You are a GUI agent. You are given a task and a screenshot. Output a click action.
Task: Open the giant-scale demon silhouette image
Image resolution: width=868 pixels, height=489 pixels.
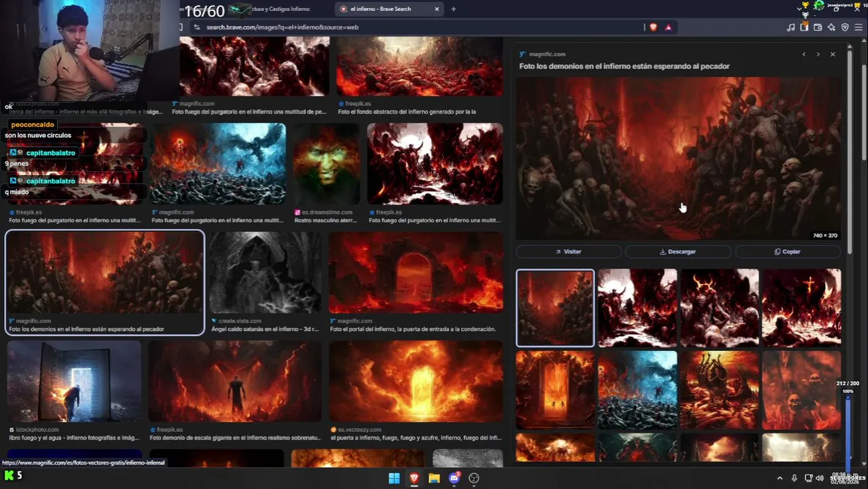(235, 381)
